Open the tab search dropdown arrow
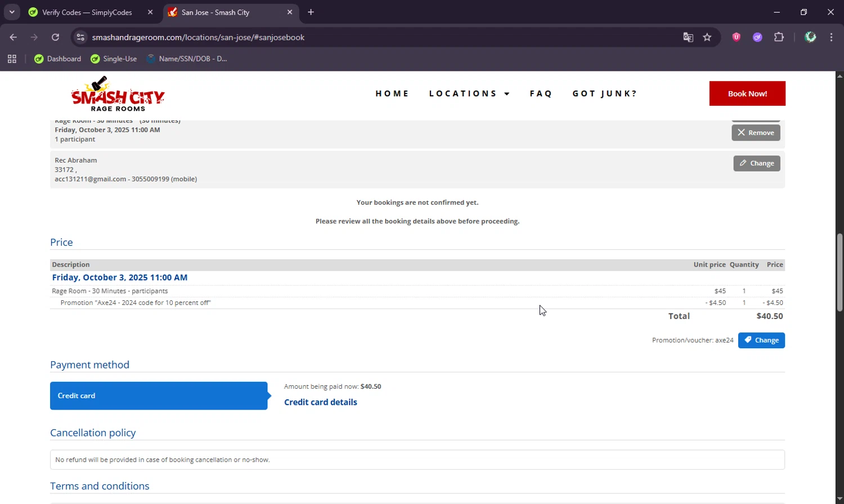 pyautogui.click(x=11, y=12)
